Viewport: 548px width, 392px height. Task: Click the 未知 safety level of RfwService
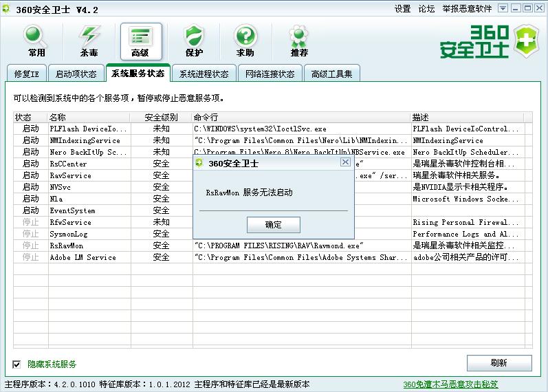tap(161, 222)
